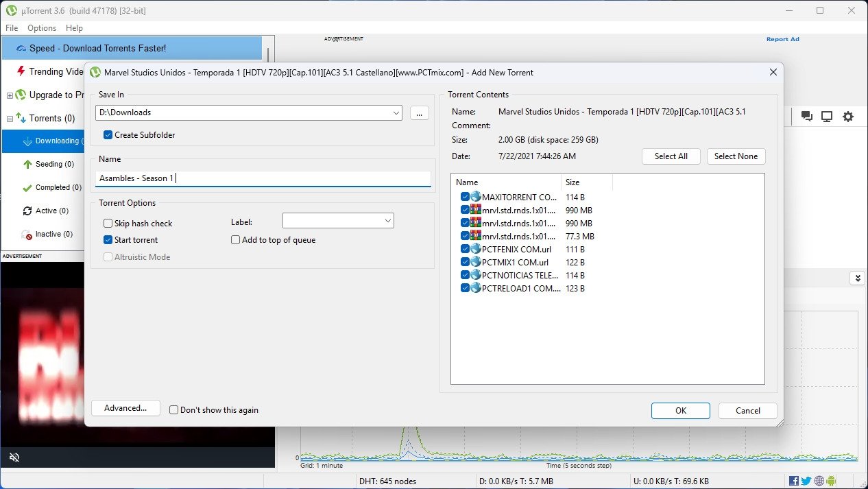Click the Facebook icon in the status bar
Image resolution: width=868 pixels, height=489 pixels.
click(x=794, y=481)
